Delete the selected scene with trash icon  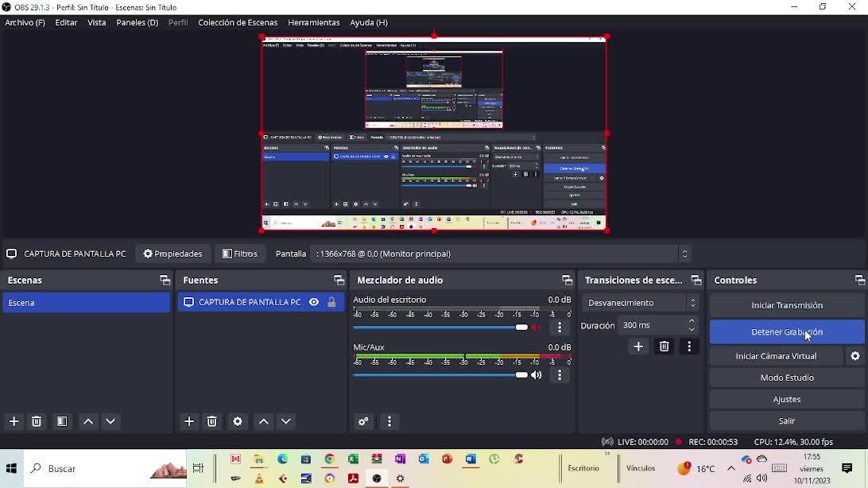pyautogui.click(x=37, y=422)
